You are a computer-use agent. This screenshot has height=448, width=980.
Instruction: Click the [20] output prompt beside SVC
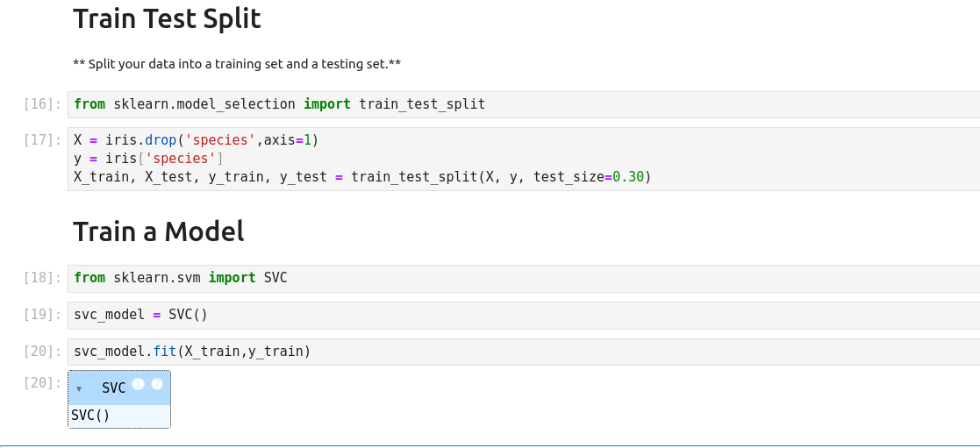[42, 383]
